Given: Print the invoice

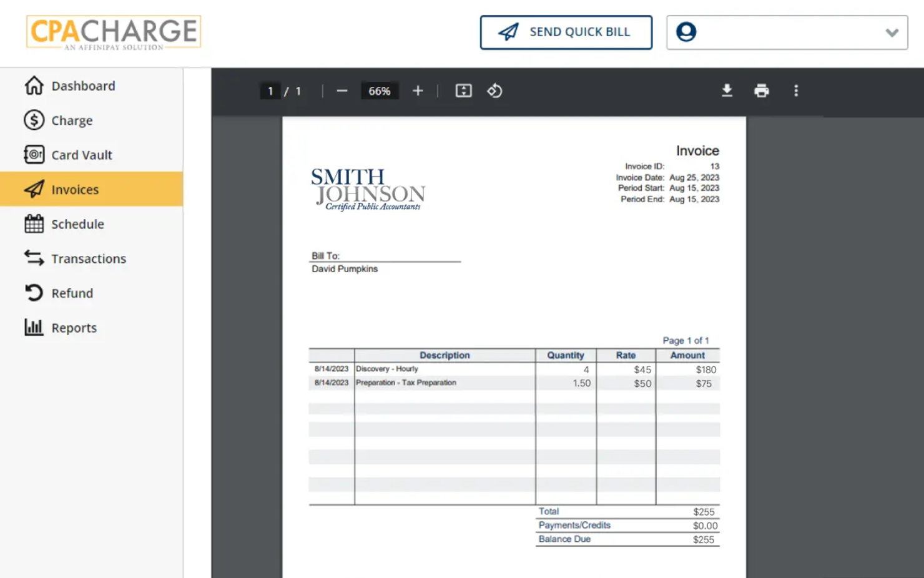Looking at the screenshot, I should coord(762,91).
